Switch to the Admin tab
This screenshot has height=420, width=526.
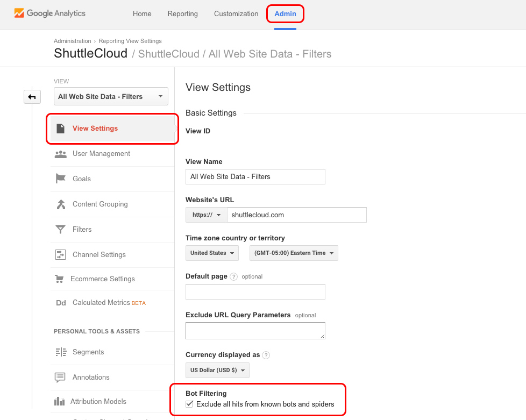tap(285, 14)
